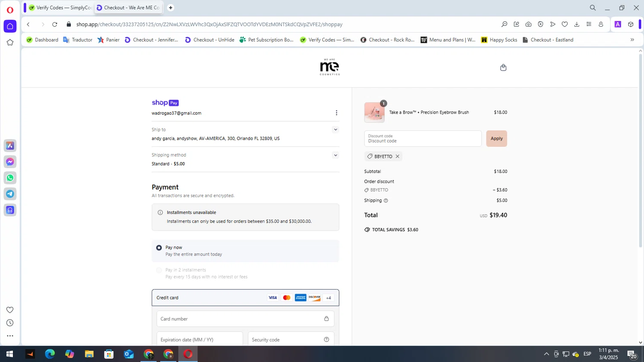Click in the Discount code field
Image resolution: width=644 pixels, height=362 pixels.
pos(423,139)
